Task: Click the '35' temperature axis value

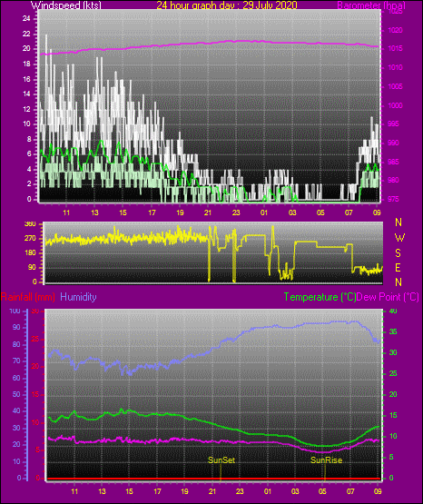Action: pyautogui.click(x=393, y=331)
